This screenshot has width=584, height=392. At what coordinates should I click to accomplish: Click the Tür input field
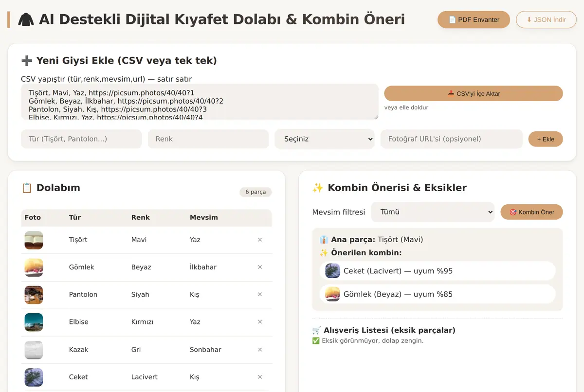pyautogui.click(x=81, y=139)
